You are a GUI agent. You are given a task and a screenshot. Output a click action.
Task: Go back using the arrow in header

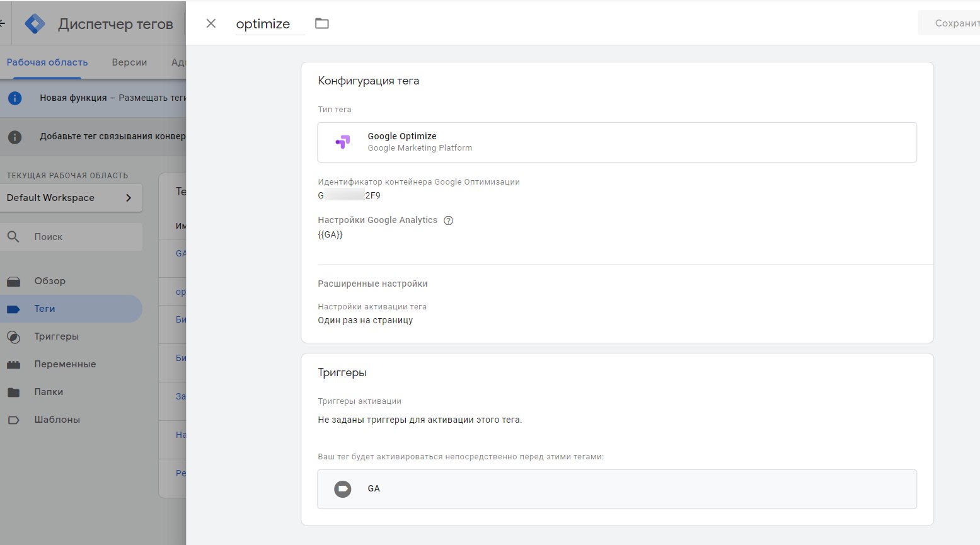click(3, 24)
